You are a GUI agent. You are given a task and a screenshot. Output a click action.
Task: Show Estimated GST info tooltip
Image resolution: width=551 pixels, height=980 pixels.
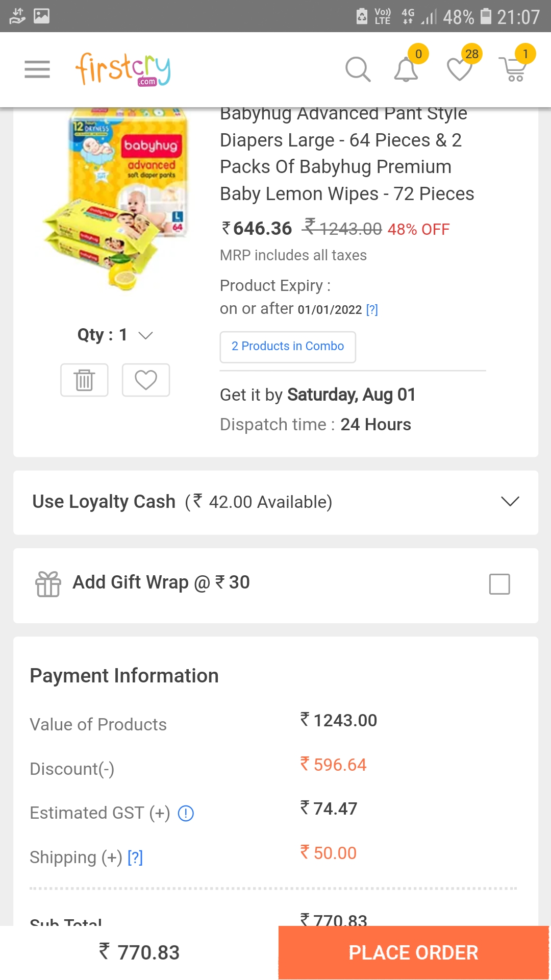click(186, 813)
